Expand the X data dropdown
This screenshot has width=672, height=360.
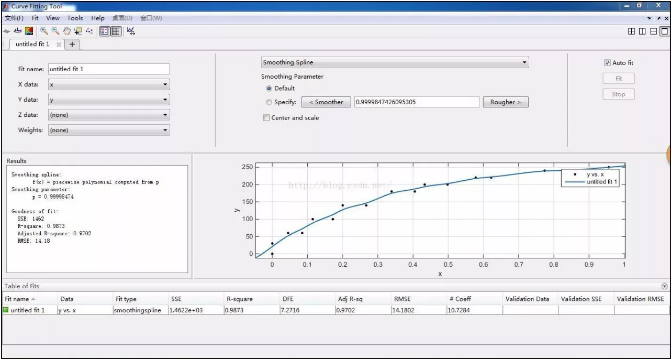click(109, 84)
